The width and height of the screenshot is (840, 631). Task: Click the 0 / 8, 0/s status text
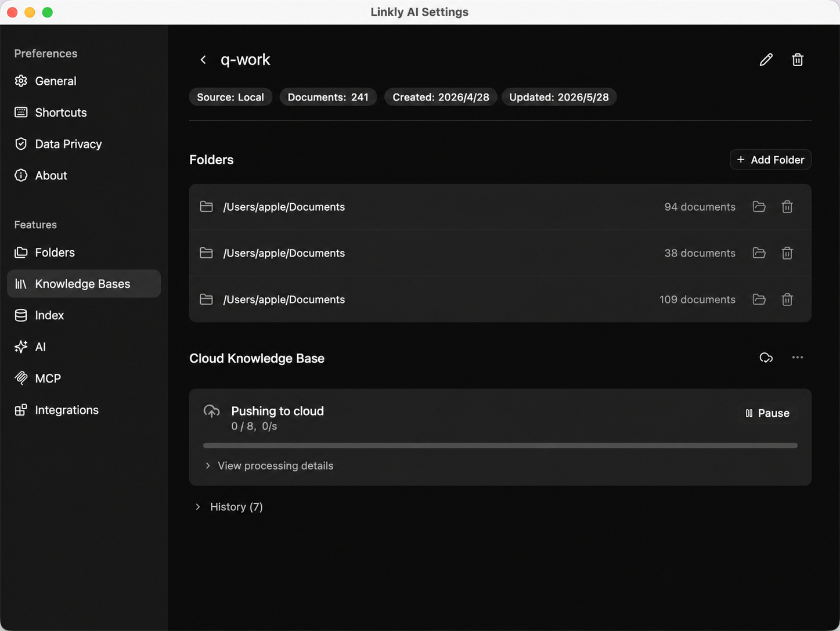(254, 426)
